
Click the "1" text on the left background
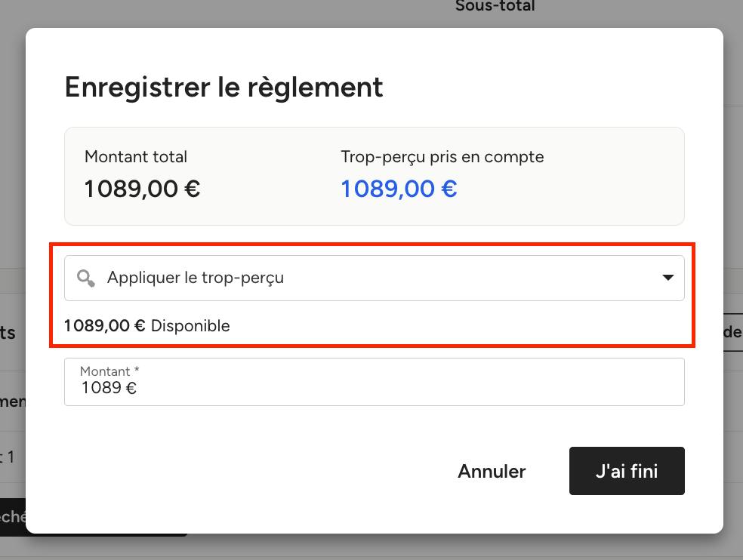click(11, 457)
